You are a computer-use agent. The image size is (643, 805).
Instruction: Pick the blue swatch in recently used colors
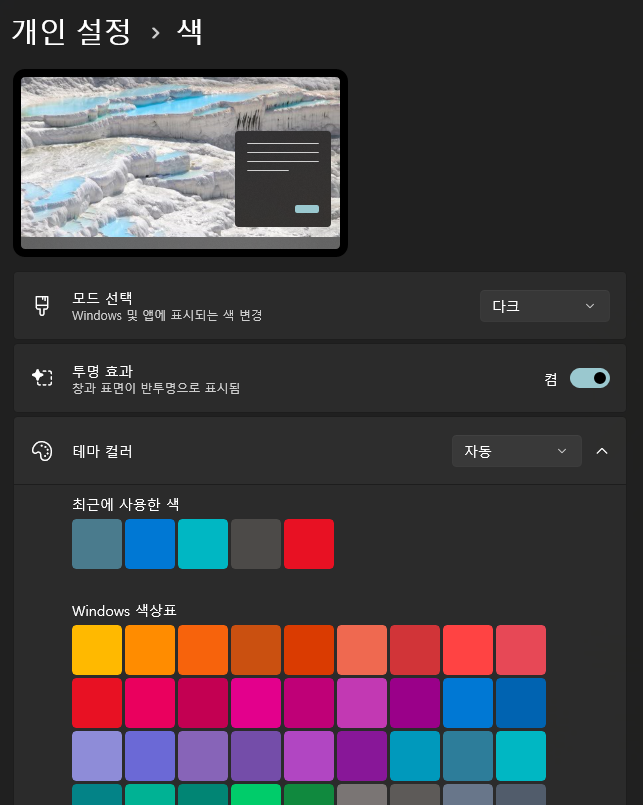[x=150, y=544]
